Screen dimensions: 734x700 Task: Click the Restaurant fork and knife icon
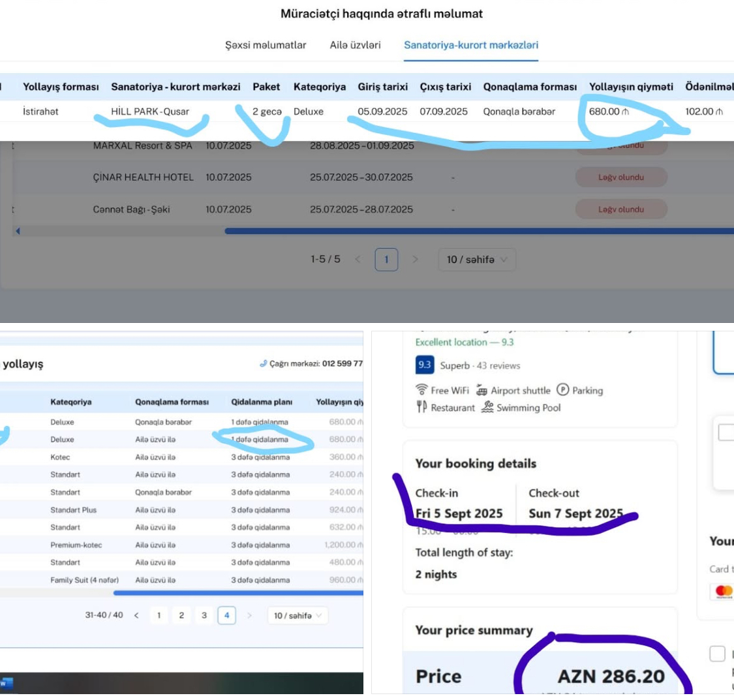pos(421,408)
